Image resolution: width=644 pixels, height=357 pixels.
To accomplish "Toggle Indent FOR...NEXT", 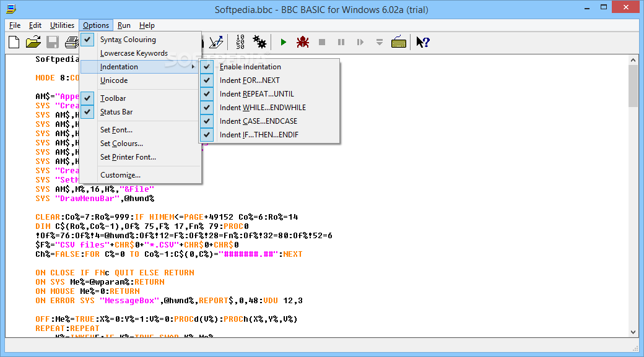I will (x=269, y=80).
